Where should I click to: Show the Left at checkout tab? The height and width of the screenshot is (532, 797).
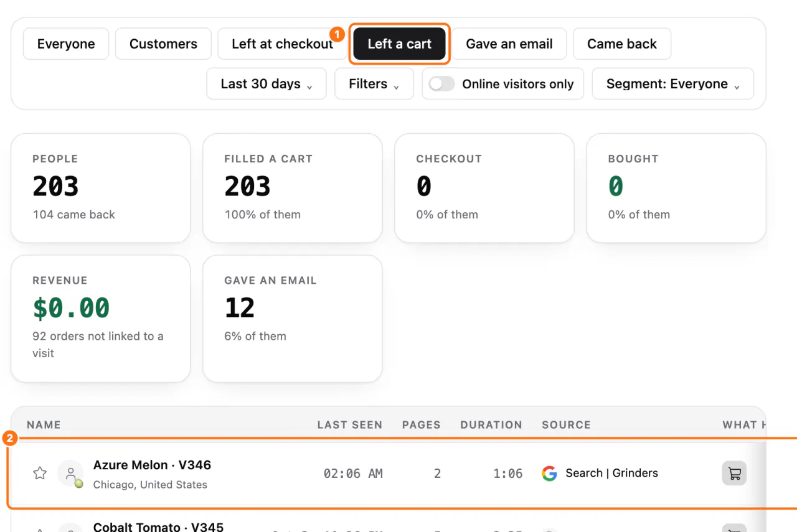pos(282,44)
